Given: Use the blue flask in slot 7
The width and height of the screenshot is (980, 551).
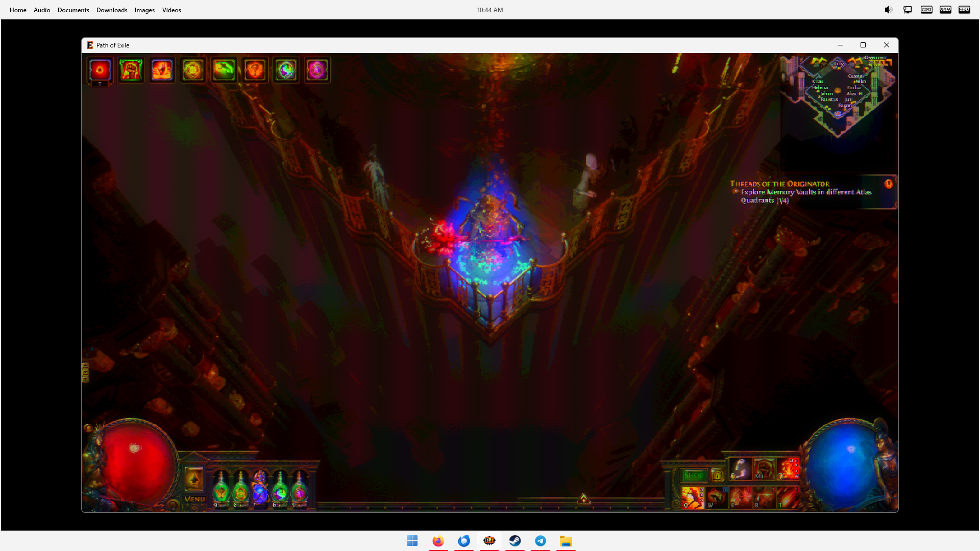Looking at the screenshot, I should click(x=260, y=489).
